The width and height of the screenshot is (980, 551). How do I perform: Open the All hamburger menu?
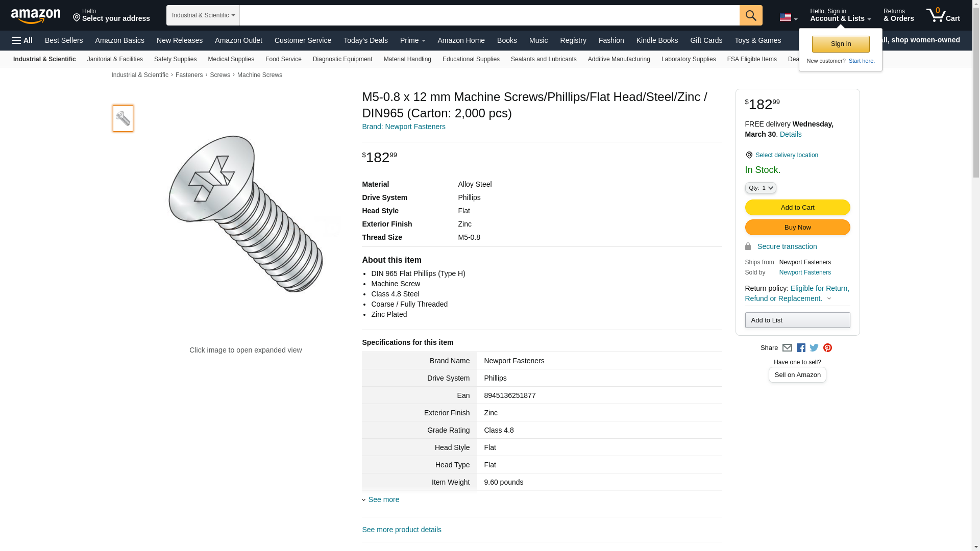pyautogui.click(x=22, y=40)
